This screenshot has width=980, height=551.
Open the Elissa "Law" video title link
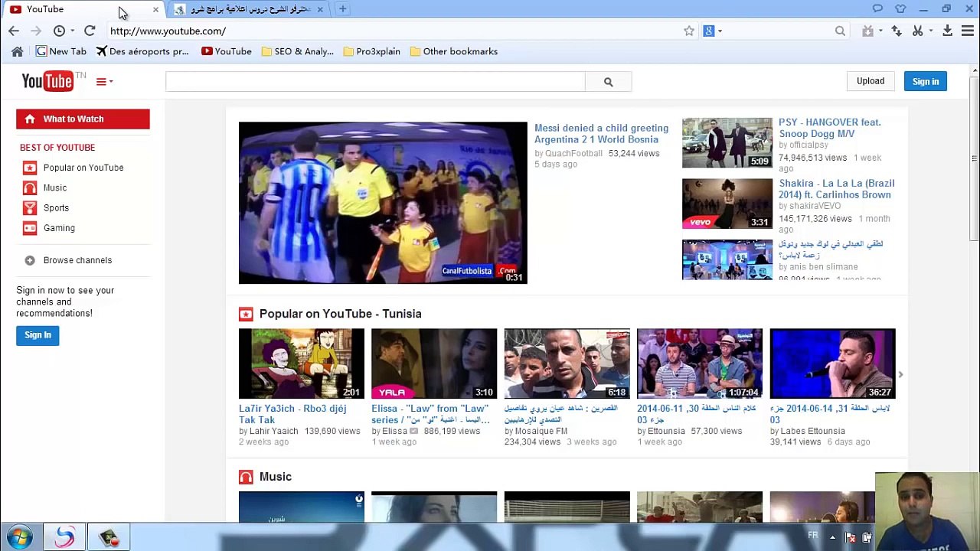pos(430,414)
